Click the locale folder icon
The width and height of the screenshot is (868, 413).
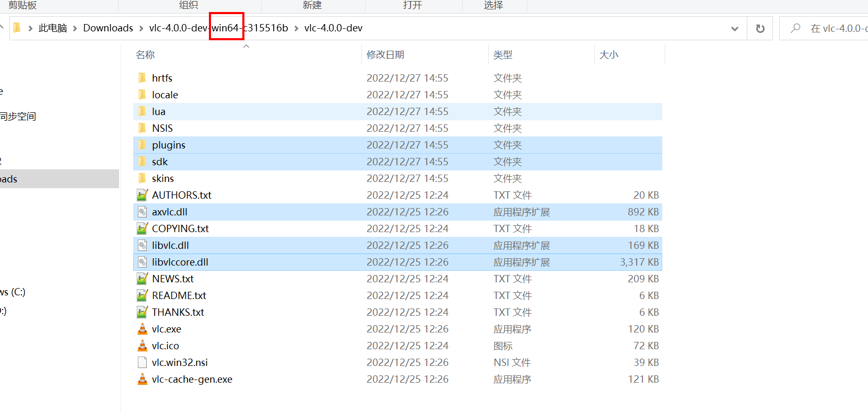(x=142, y=95)
